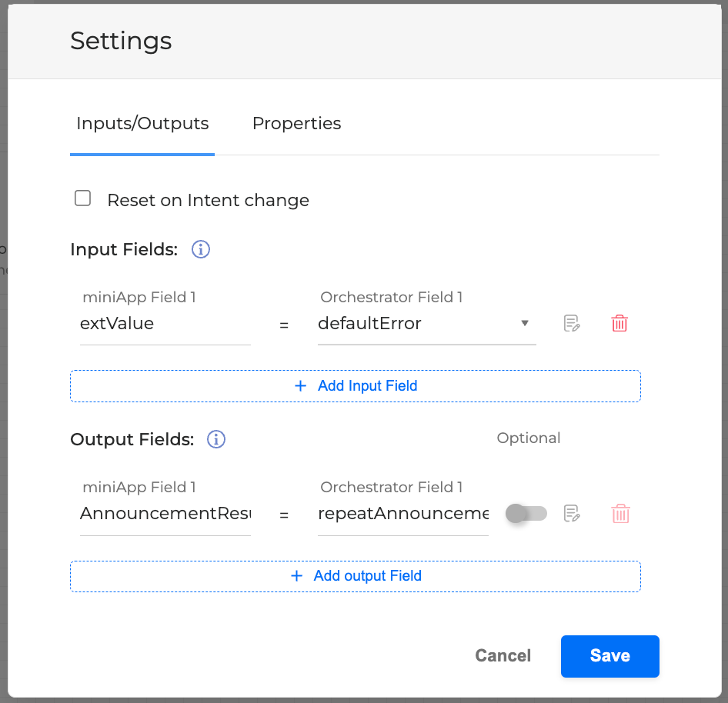Click trash icon on the AnnouncementResult output row
This screenshot has width=728, height=703.
(x=620, y=514)
